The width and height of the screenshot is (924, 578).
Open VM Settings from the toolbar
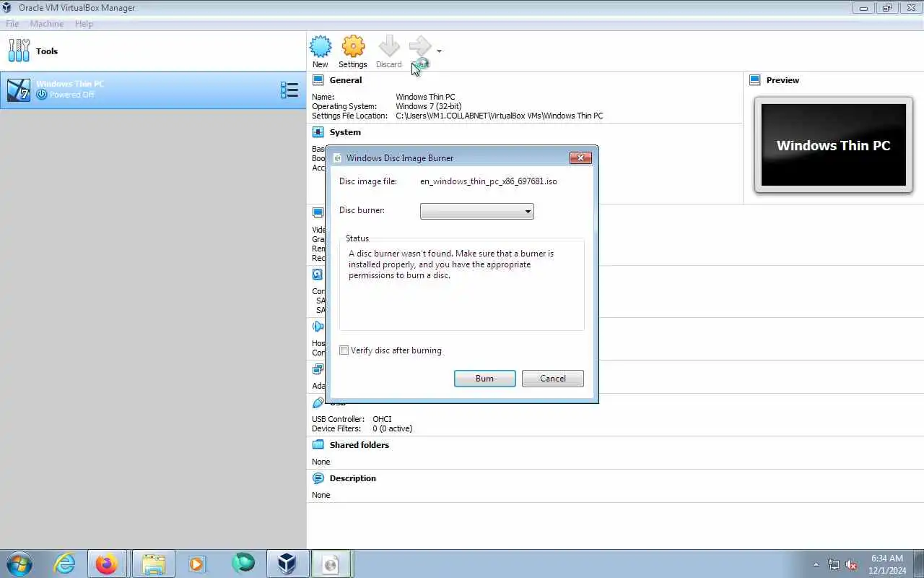pos(352,52)
